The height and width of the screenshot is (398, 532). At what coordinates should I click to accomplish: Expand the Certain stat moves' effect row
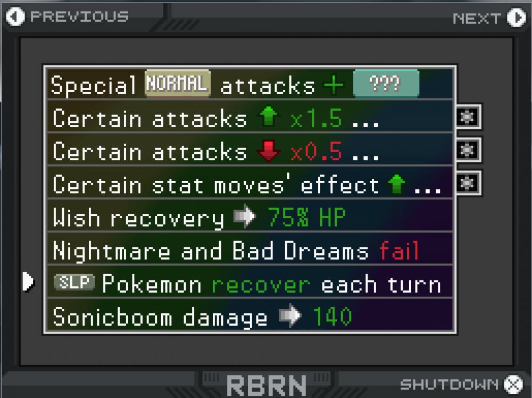[250, 183]
